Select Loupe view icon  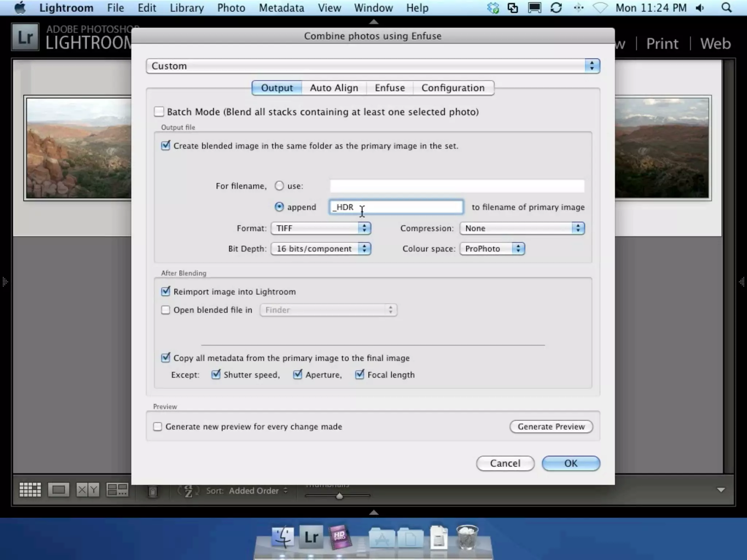point(58,490)
